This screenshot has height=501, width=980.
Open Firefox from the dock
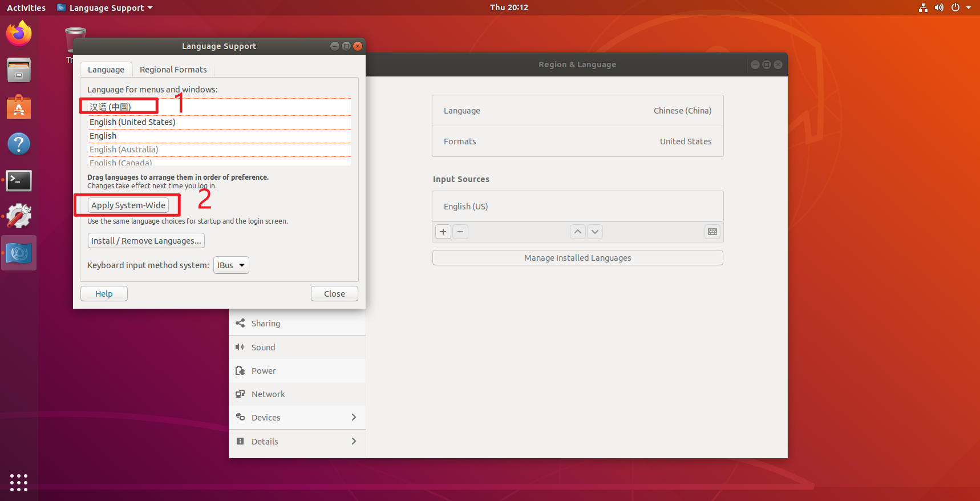click(19, 34)
